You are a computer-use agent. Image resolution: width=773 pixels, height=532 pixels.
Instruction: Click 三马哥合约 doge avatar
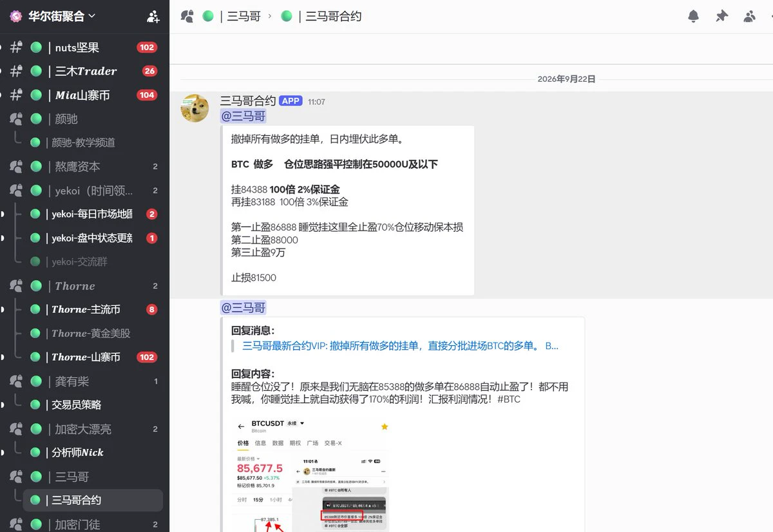pyautogui.click(x=195, y=108)
